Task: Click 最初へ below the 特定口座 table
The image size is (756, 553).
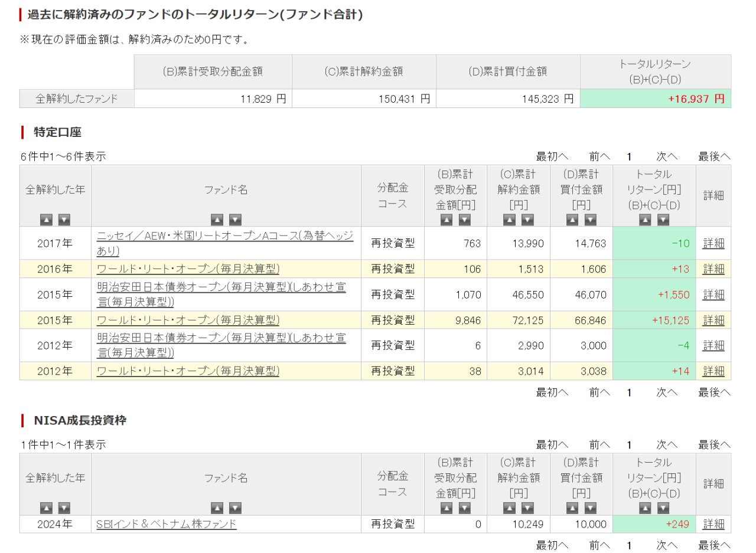Action: coord(552,392)
